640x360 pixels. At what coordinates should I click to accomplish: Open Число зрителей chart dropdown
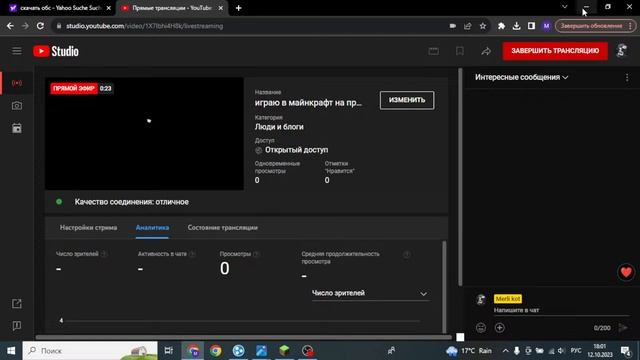coord(370,293)
